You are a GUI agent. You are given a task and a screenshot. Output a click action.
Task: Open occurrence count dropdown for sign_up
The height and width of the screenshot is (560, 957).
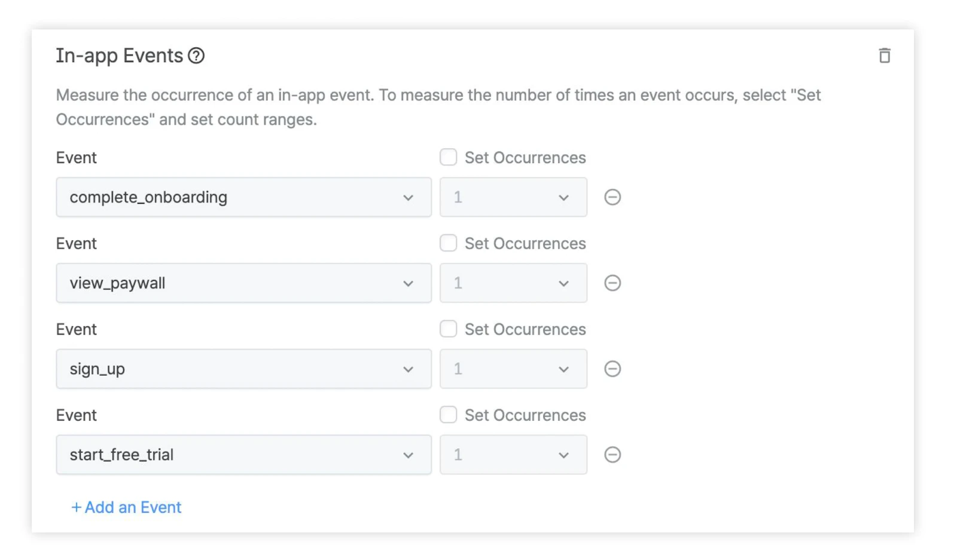click(513, 369)
